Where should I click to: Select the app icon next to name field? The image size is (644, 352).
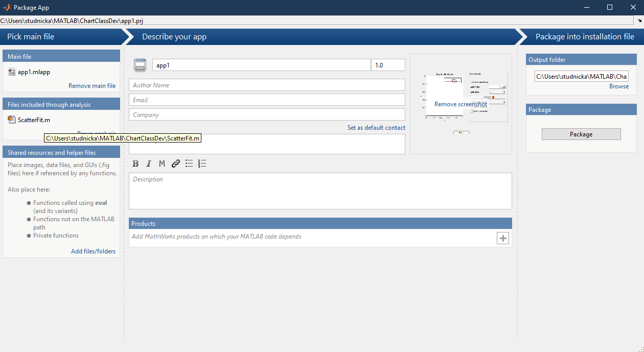point(140,65)
